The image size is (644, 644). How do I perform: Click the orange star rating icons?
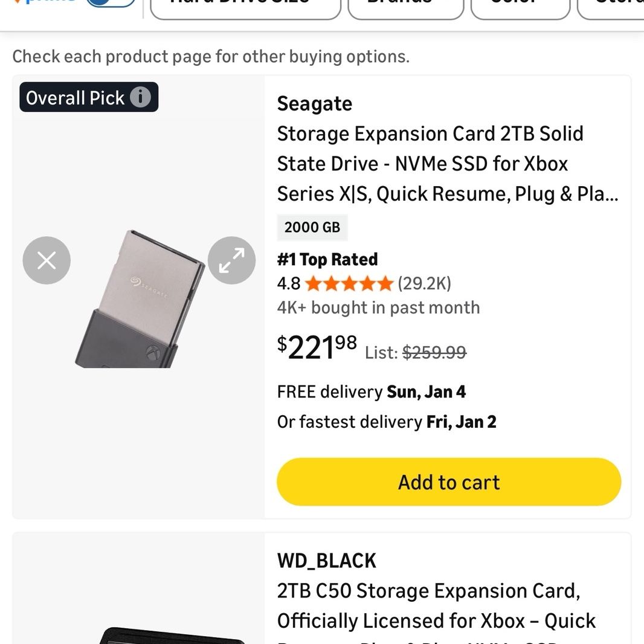coord(350,283)
